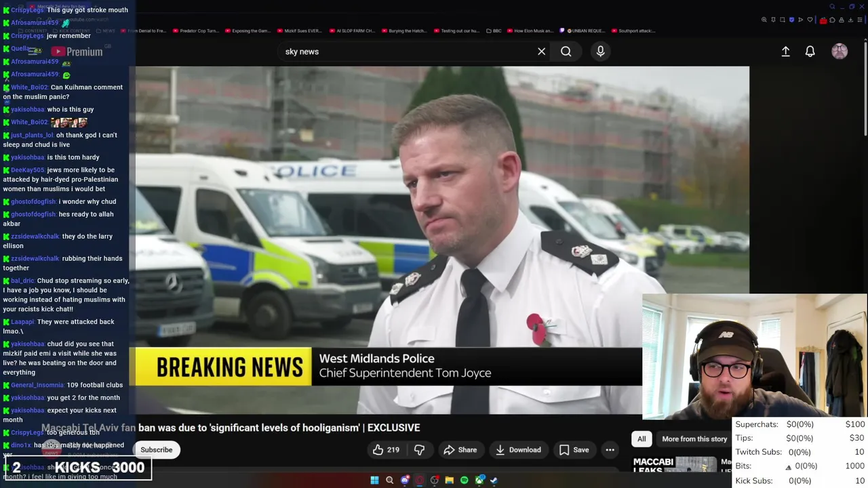This screenshot has height=488, width=868.
Task: Clear the 'sky news' search text
Action: coord(541,52)
